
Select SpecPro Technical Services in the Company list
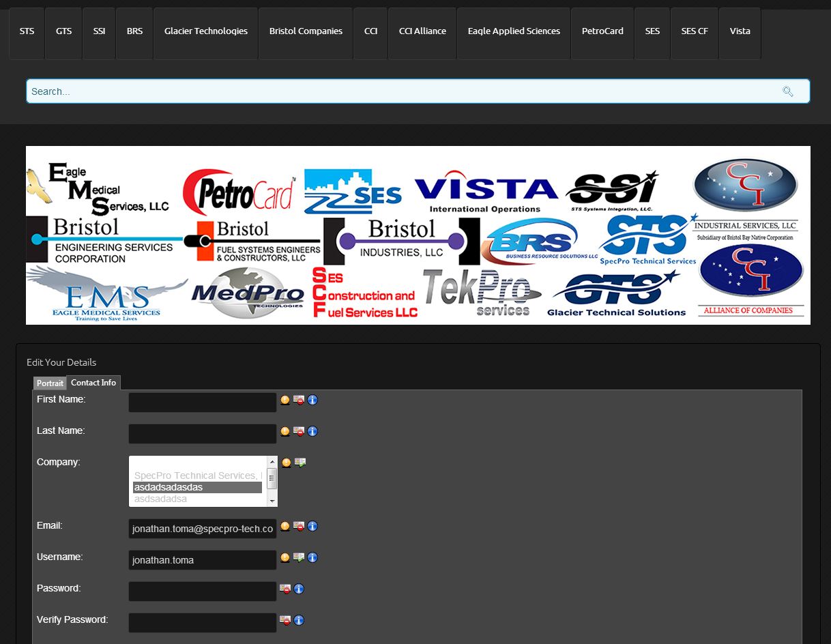(198, 475)
